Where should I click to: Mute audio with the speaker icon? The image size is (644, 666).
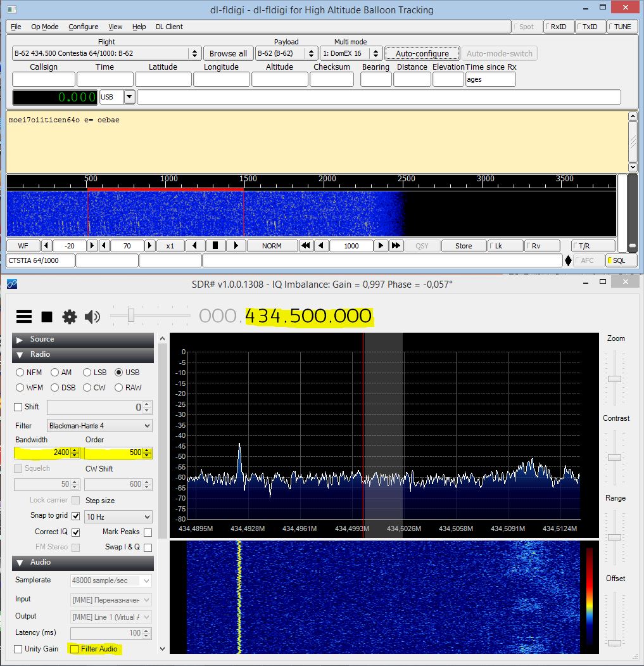coord(92,316)
